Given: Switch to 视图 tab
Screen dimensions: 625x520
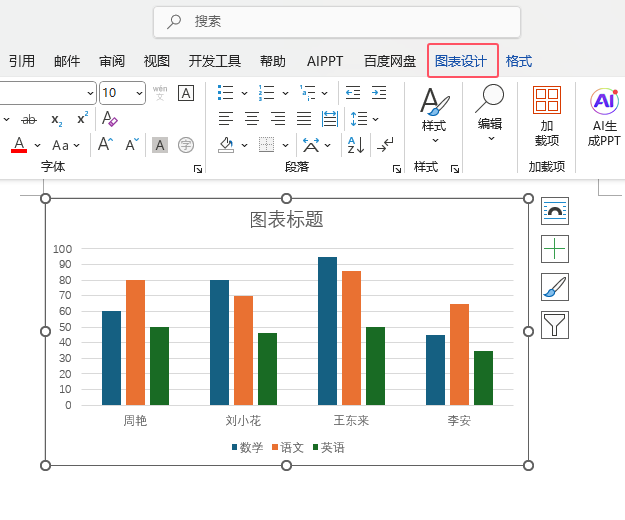Looking at the screenshot, I should point(157,61).
